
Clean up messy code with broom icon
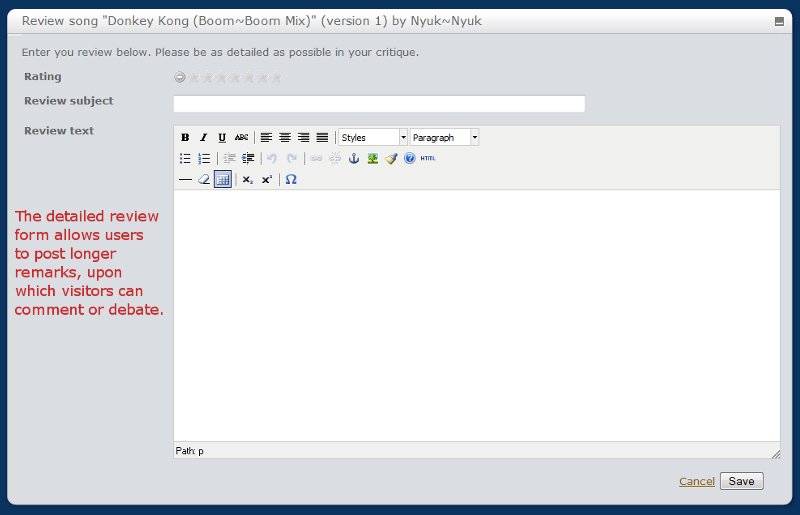pyautogui.click(x=391, y=158)
